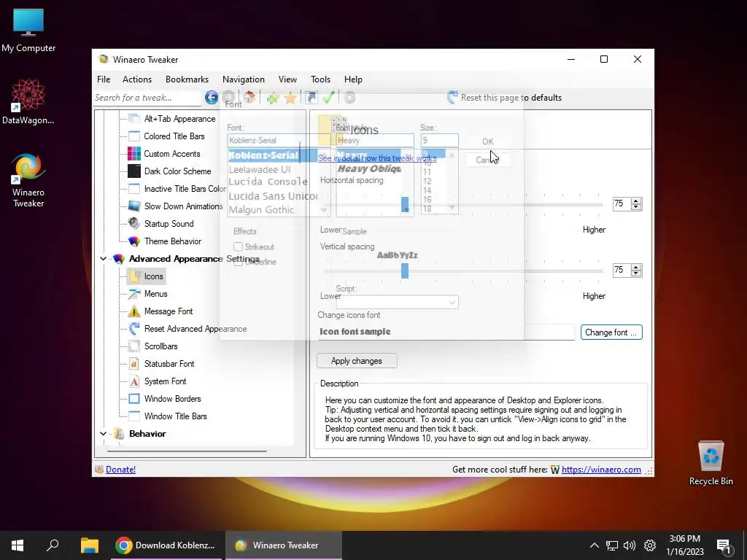Select Menus under Advanced Appearance Settings
Viewport: 747px width, 560px height.
(156, 294)
